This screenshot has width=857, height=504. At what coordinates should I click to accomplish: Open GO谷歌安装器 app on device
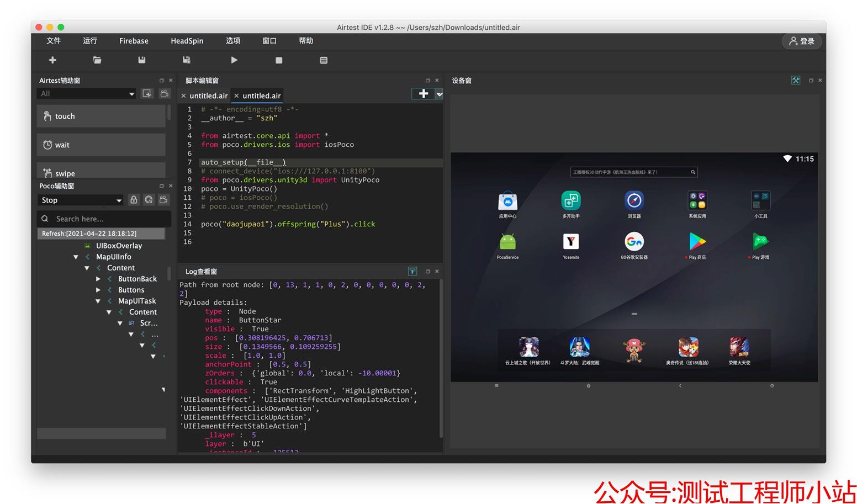(634, 246)
